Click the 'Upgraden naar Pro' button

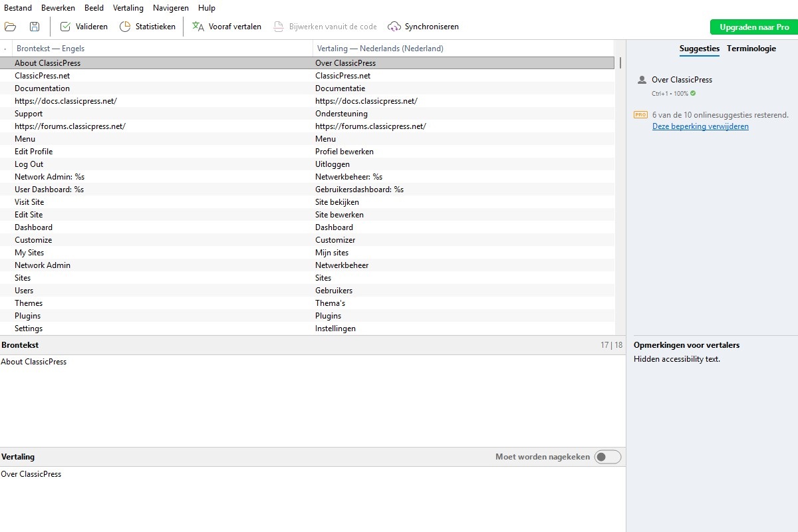click(753, 27)
